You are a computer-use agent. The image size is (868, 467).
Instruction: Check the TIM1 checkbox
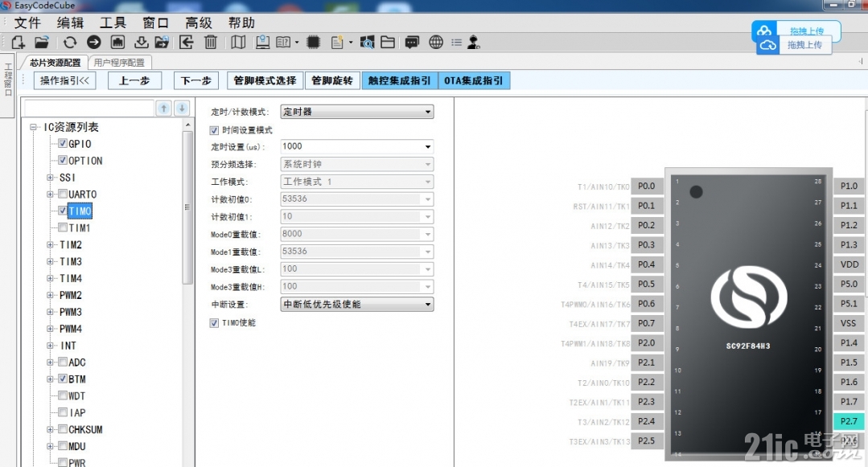(x=63, y=227)
